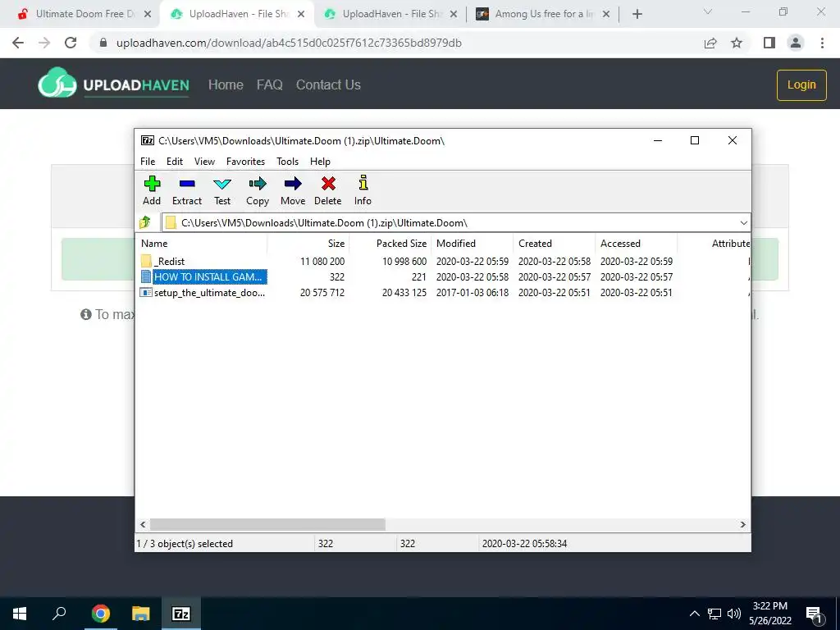Open the Help menu in 7-Zip
Screen dimensions: 840x630
coord(320,162)
